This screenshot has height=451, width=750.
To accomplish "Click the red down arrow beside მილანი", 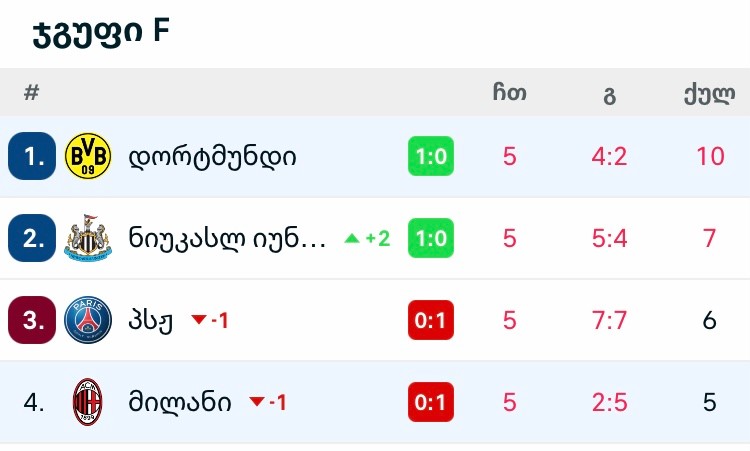I will click(x=257, y=403).
